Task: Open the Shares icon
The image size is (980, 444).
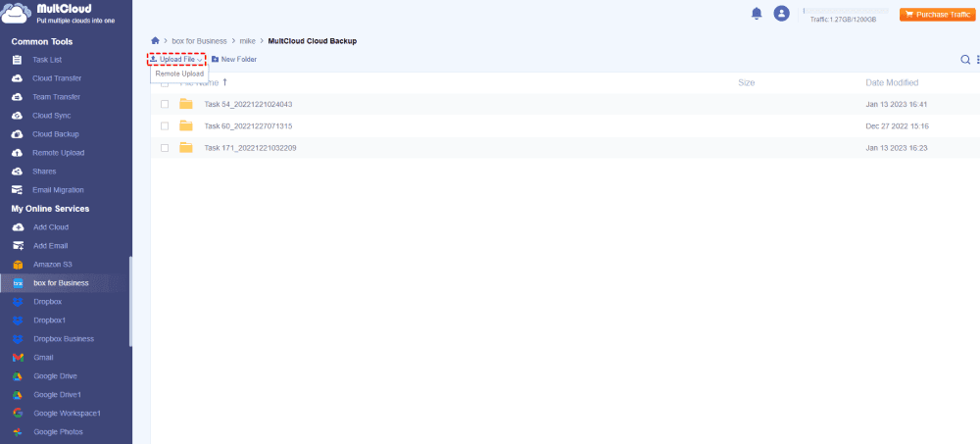Action: (18, 172)
